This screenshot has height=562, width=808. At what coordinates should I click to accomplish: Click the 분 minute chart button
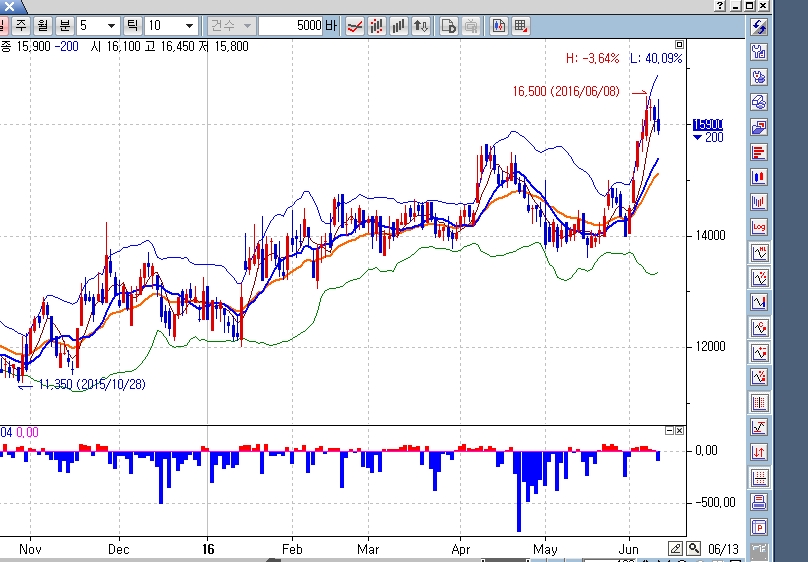pyautogui.click(x=64, y=25)
